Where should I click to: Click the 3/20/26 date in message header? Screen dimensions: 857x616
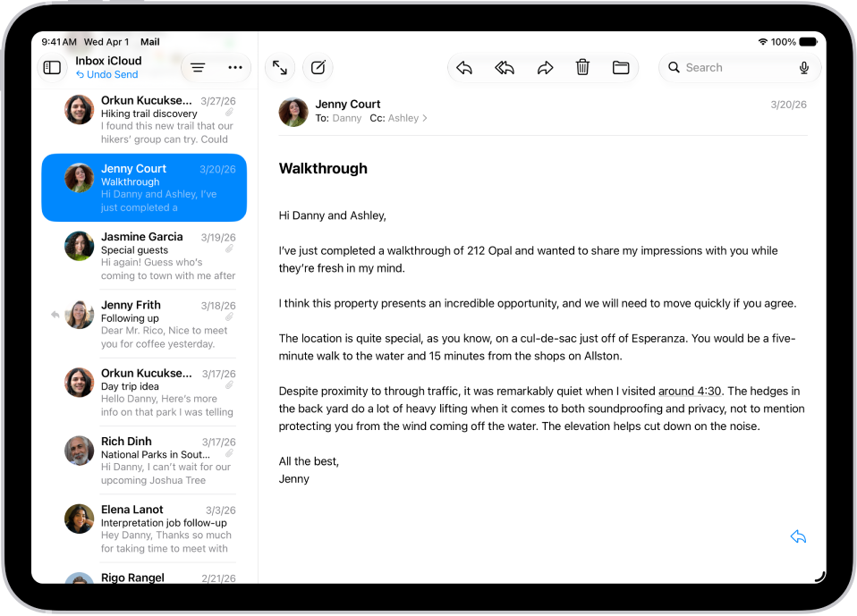788,105
